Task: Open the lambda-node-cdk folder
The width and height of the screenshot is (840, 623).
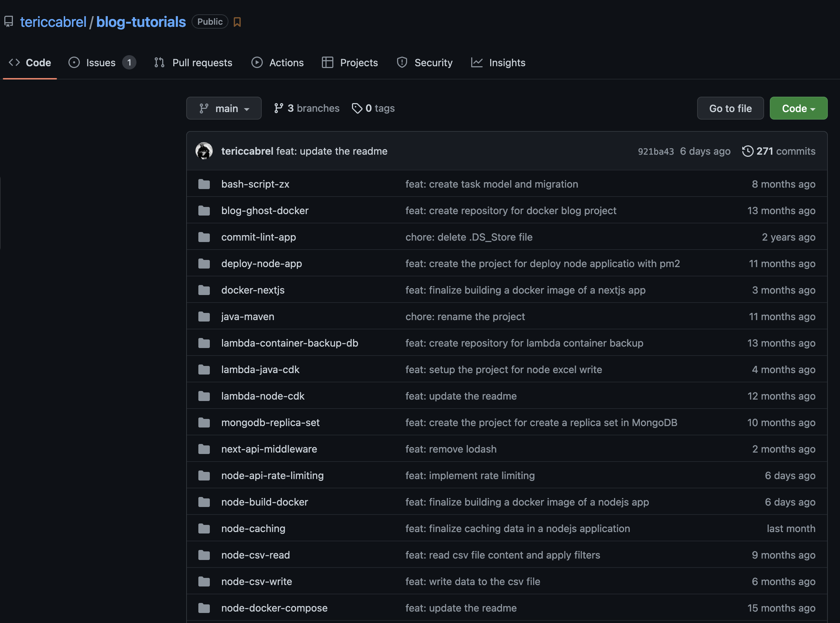Action: (263, 396)
